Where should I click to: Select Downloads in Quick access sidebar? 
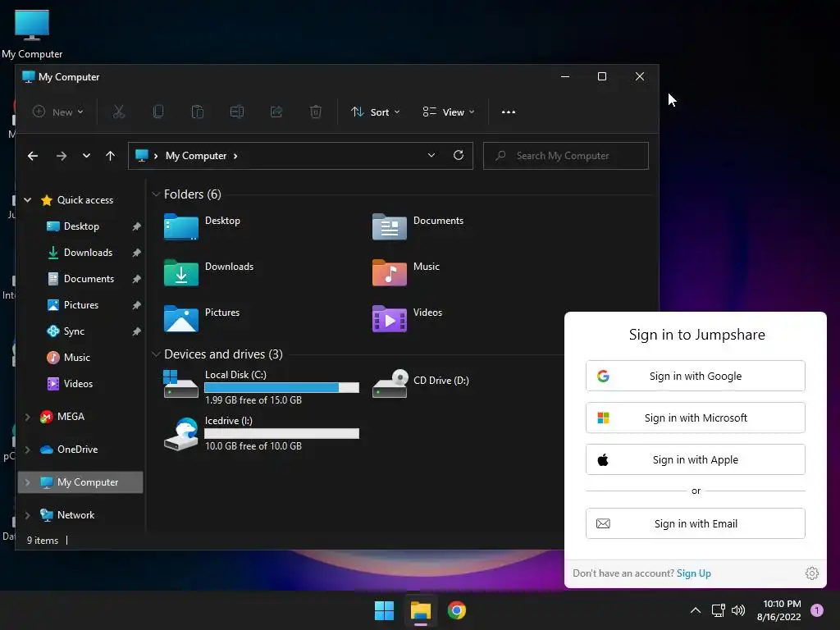tap(88, 253)
